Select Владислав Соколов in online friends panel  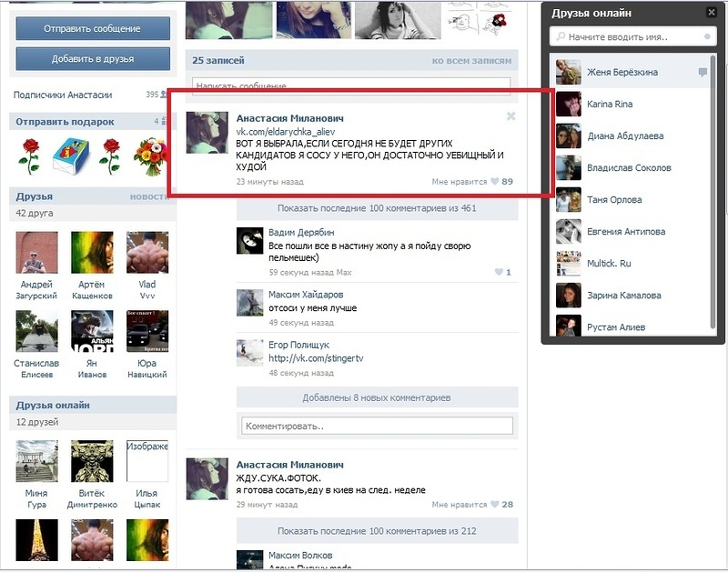(631, 167)
